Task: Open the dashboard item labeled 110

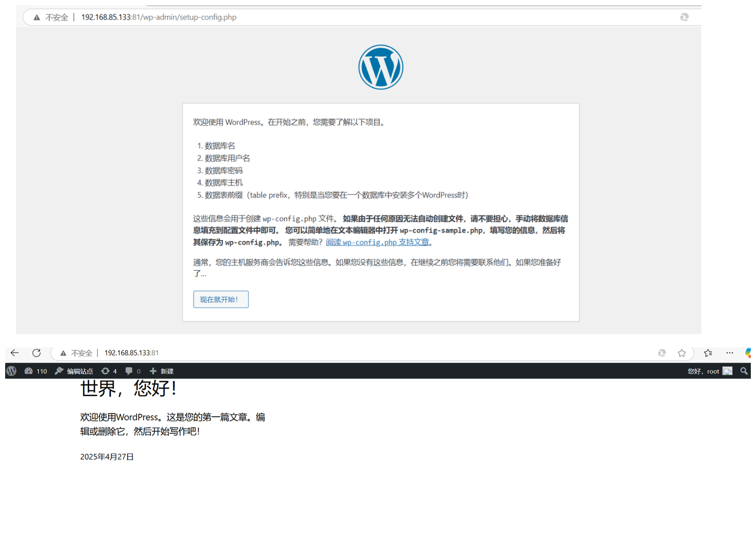Action: click(x=36, y=371)
